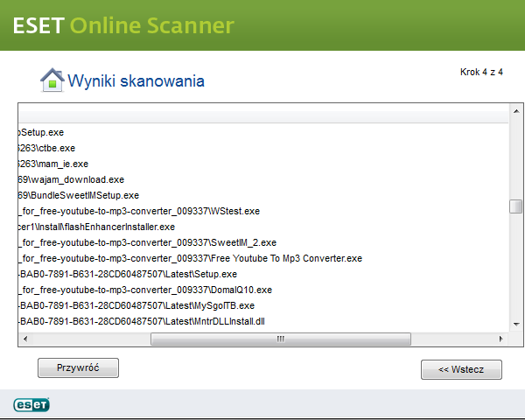Click the ESET logo in footer
Image resolution: width=525 pixels, height=420 pixels.
pyautogui.click(x=31, y=404)
